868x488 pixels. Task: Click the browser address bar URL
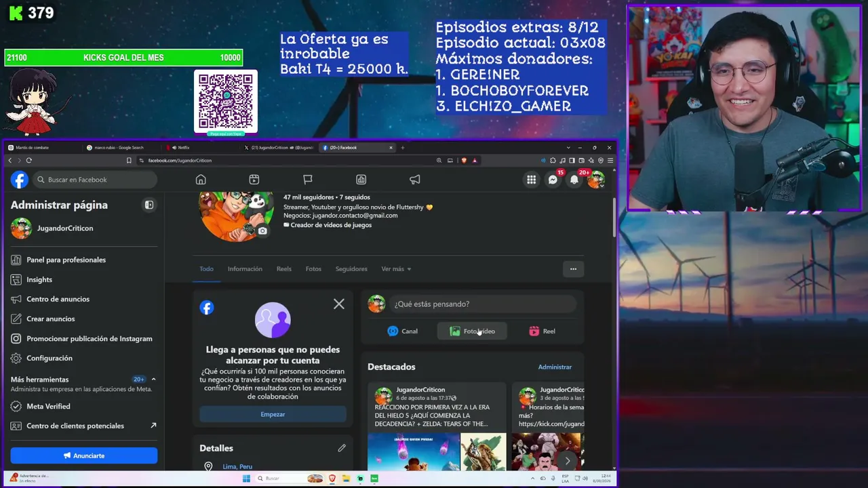(x=180, y=161)
